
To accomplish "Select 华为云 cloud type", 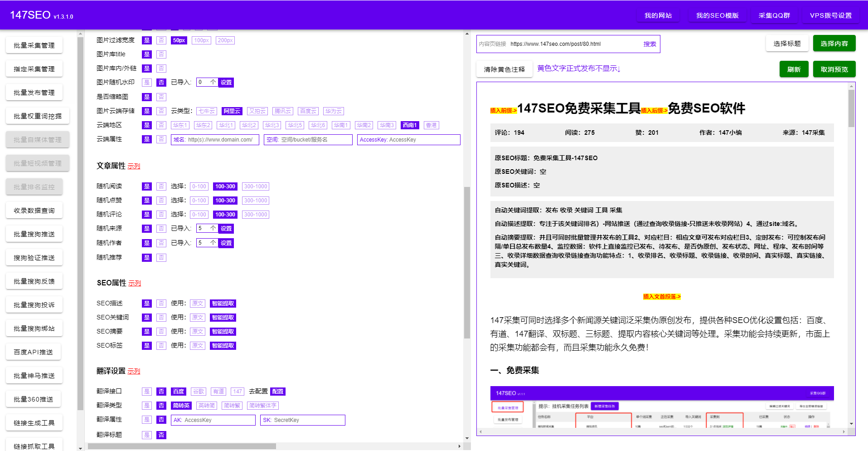I will coord(334,111).
